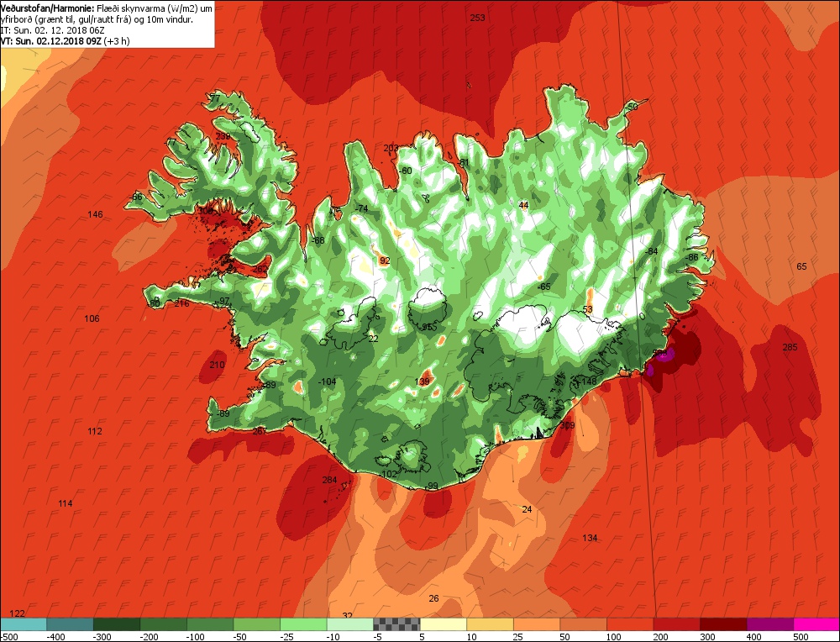
Task: Click the value '309' off the south coast
Action: [567, 425]
